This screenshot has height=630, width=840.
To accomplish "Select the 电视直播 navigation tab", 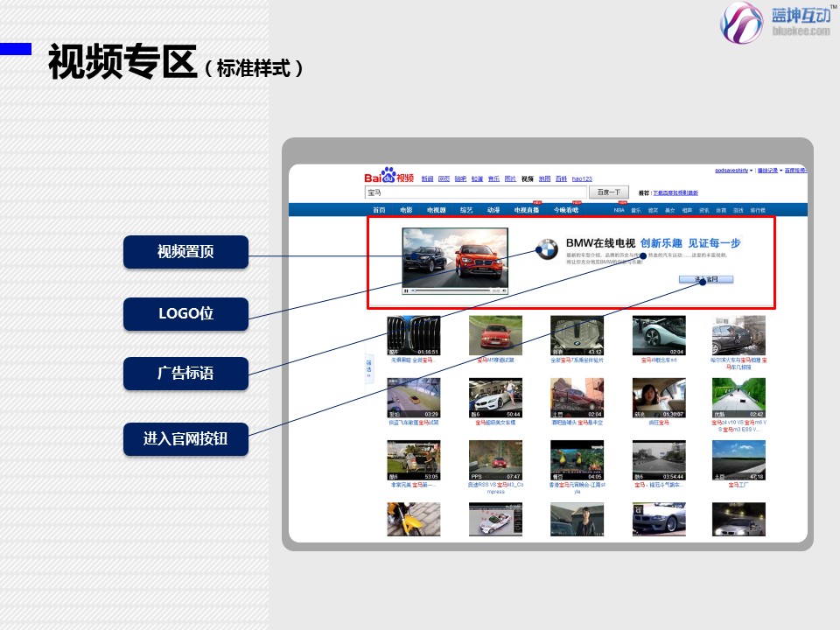I will tap(527, 210).
